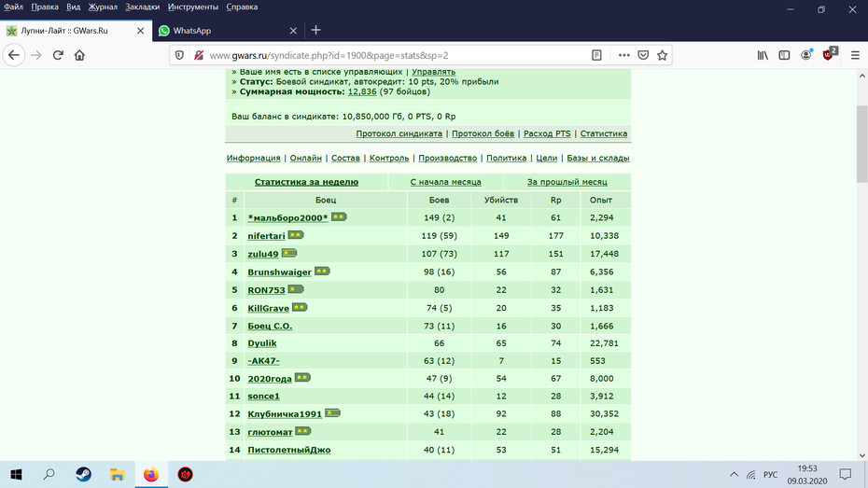Show hidden system tray icons chevron

coord(734,475)
